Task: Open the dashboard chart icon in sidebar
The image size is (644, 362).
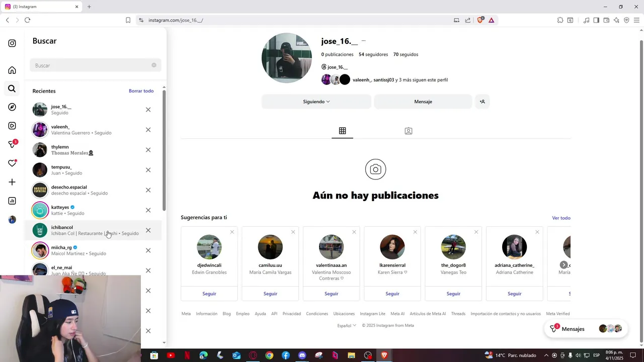Action: tap(12, 201)
